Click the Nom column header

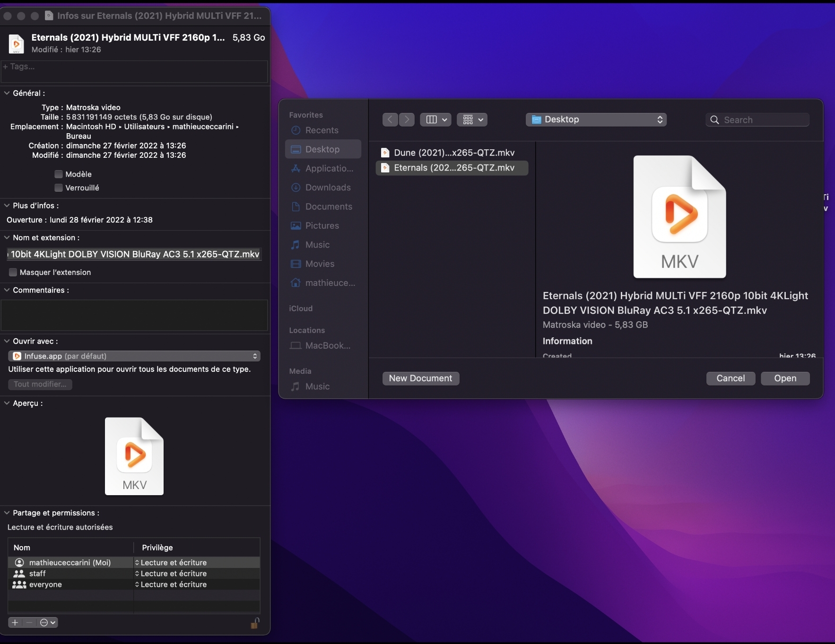click(71, 548)
